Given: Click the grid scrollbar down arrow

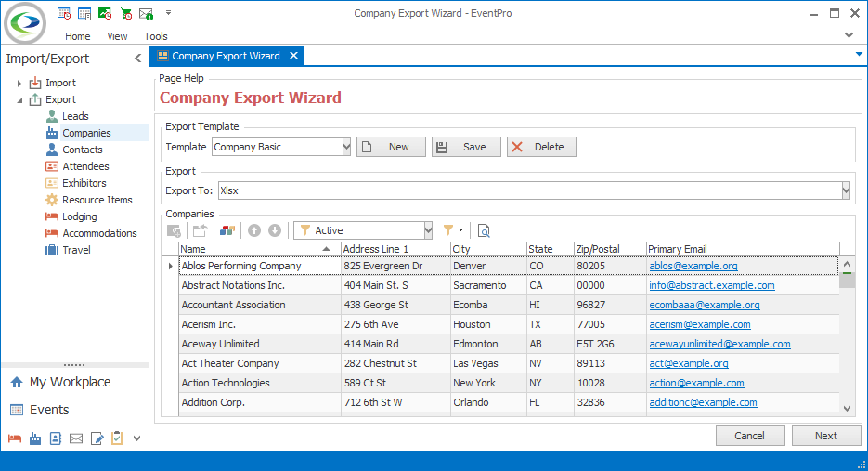Looking at the screenshot, I should (x=847, y=409).
